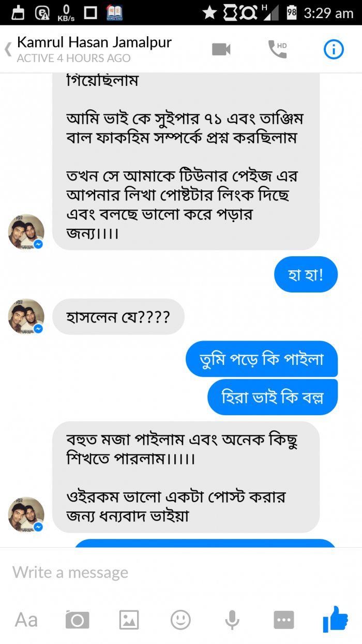Start an HD voice call
The image size is (362, 644).
tap(277, 49)
